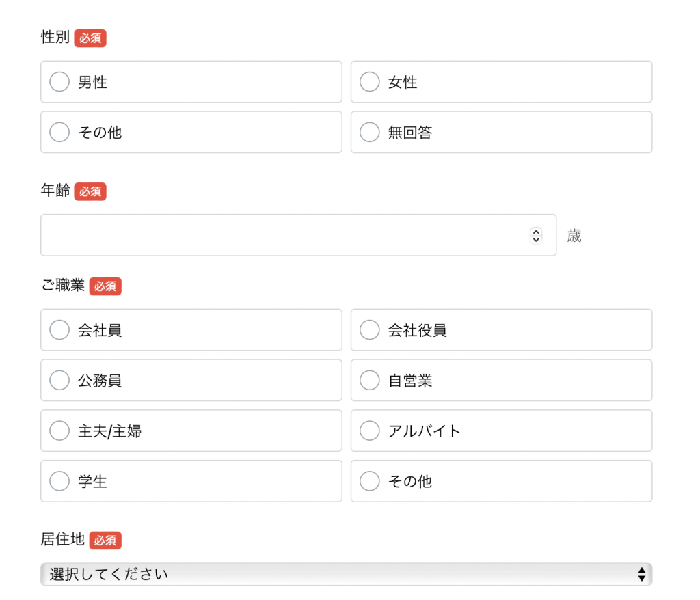Click the 必須 badge beside ご職業
Viewport: 700px width, 600px height.
(x=105, y=286)
